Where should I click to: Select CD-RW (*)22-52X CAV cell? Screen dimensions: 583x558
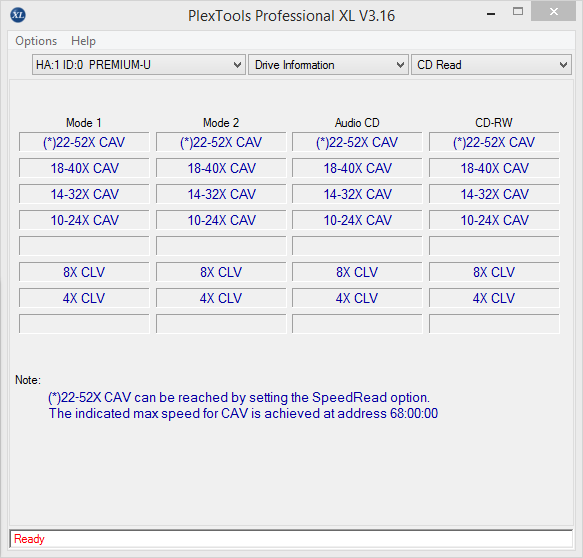point(494,142)
